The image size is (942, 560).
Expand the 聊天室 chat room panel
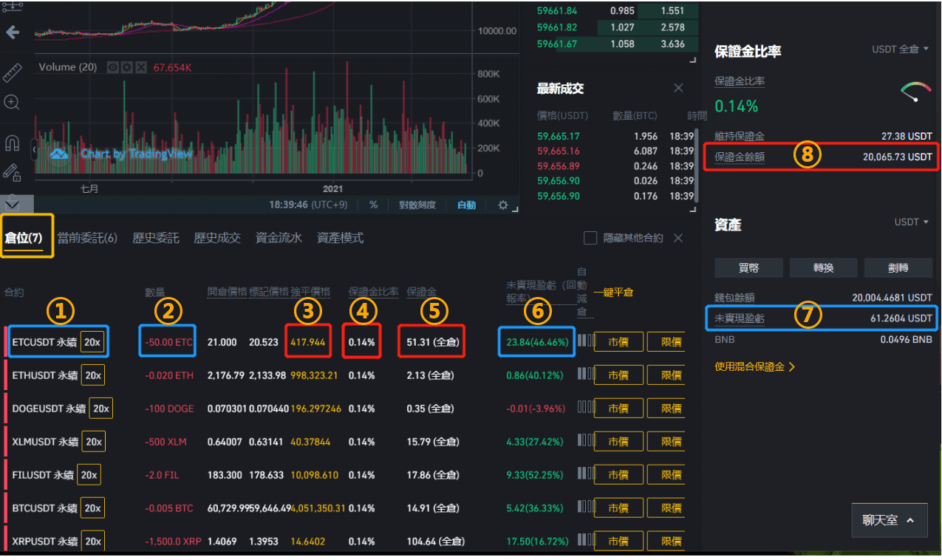889,520
